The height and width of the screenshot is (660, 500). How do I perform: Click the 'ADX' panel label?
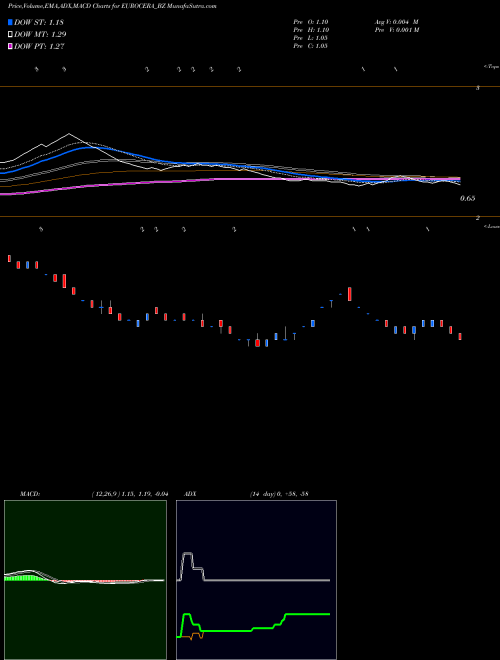(x=190, y=494)
